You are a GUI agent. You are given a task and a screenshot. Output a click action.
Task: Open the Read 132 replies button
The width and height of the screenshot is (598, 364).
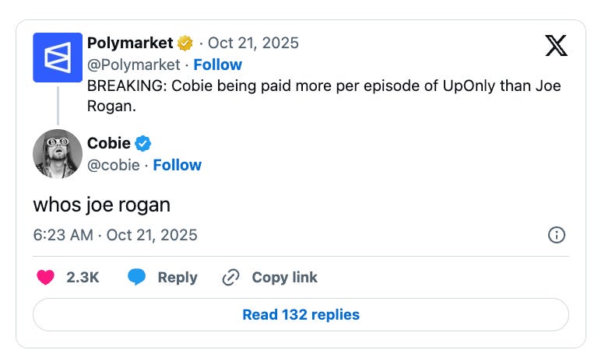tap(301, 315)
